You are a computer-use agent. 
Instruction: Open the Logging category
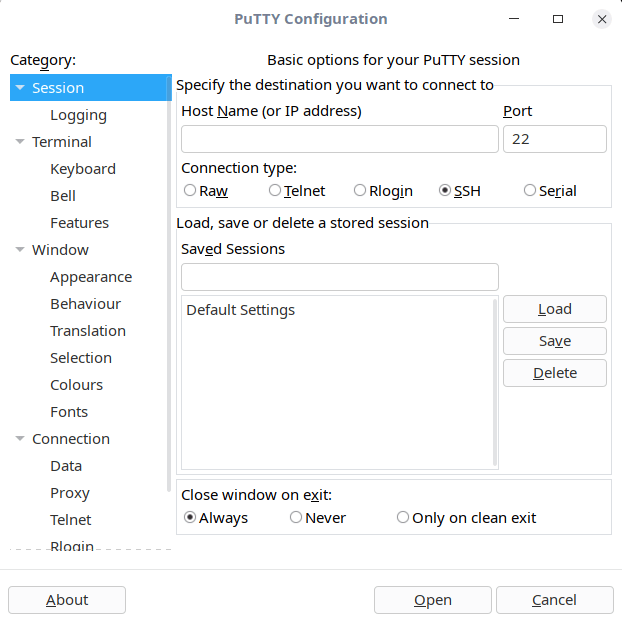78,115
